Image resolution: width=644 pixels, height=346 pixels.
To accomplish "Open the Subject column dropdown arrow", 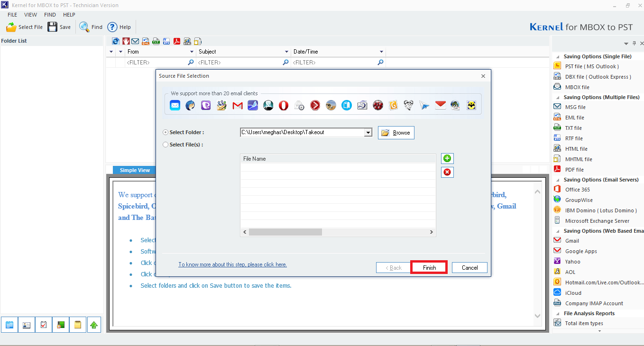I will pyautogui.click(x=286, y=52).
